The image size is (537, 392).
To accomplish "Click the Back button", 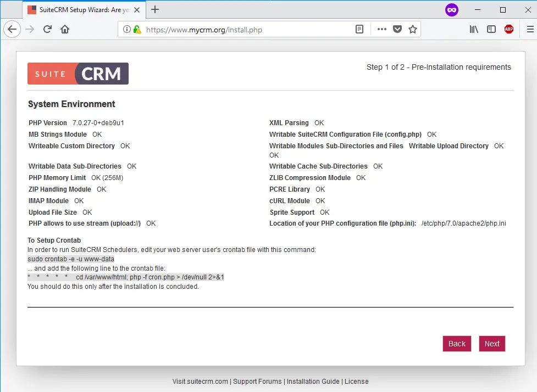I will (457, 344).
